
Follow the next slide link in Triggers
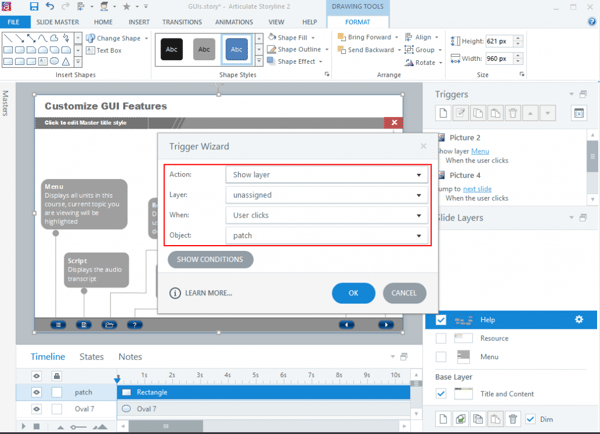click(477, 189)
